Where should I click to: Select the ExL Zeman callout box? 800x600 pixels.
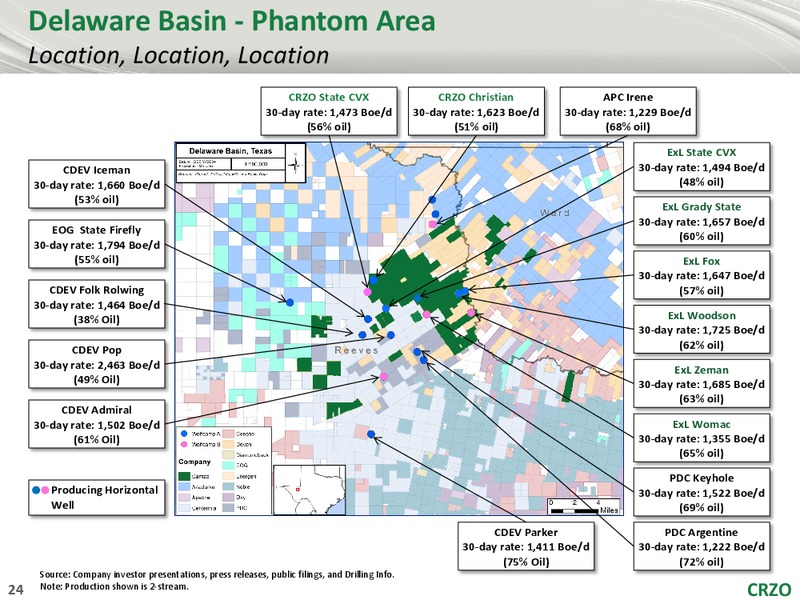[702, 384]
